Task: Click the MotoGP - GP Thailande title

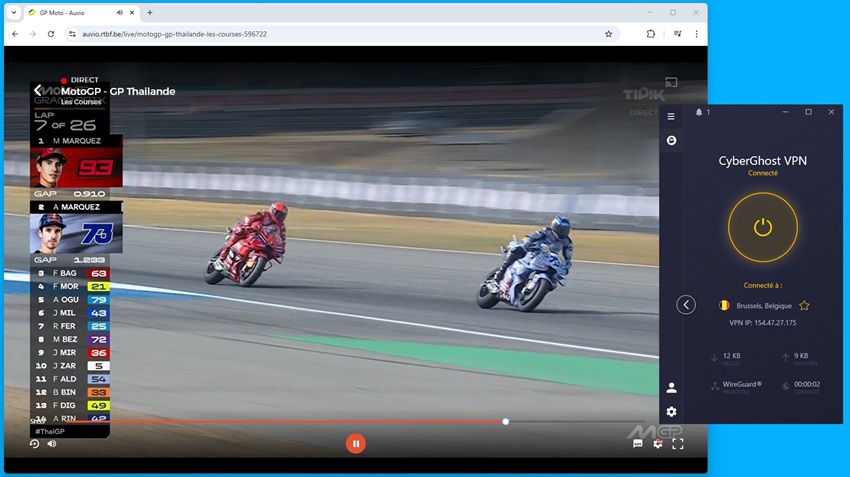Action: [x=118, y=91]
